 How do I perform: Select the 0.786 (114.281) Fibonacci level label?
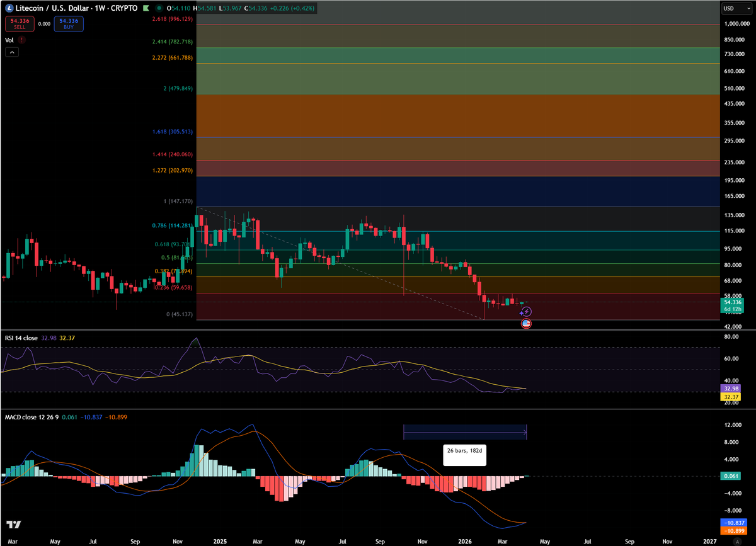[173, 225]
